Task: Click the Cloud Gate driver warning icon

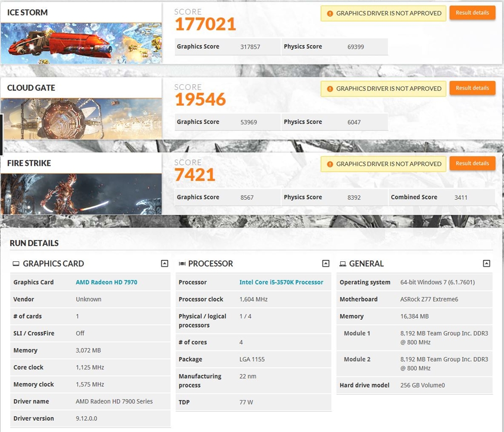Action: [x=330, y=89]
